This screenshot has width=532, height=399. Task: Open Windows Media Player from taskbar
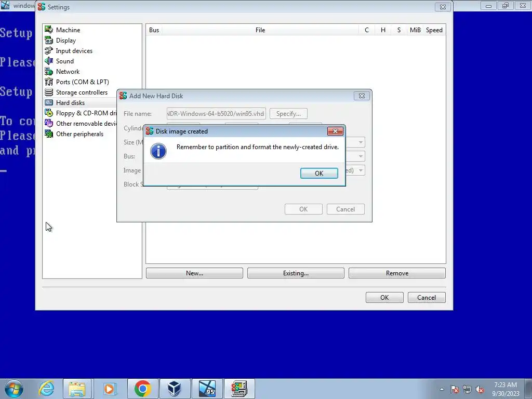coord(110,389)
